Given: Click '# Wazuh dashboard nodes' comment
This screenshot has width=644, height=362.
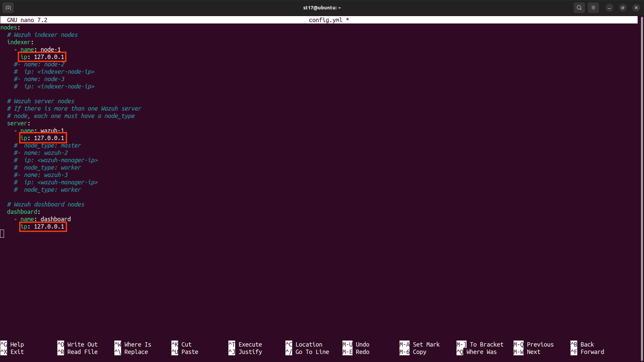Looking at the screenshot, I should (x=46, y=204).
